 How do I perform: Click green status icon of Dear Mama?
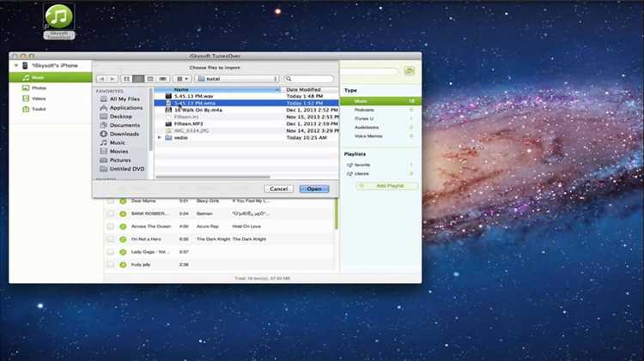(123, 201)
